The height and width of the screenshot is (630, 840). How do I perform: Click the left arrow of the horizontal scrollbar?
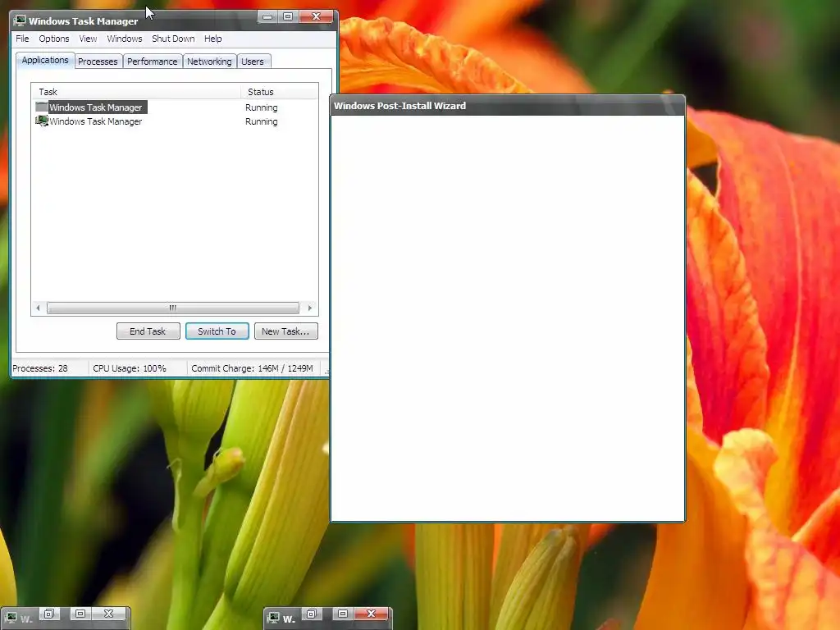38,308
